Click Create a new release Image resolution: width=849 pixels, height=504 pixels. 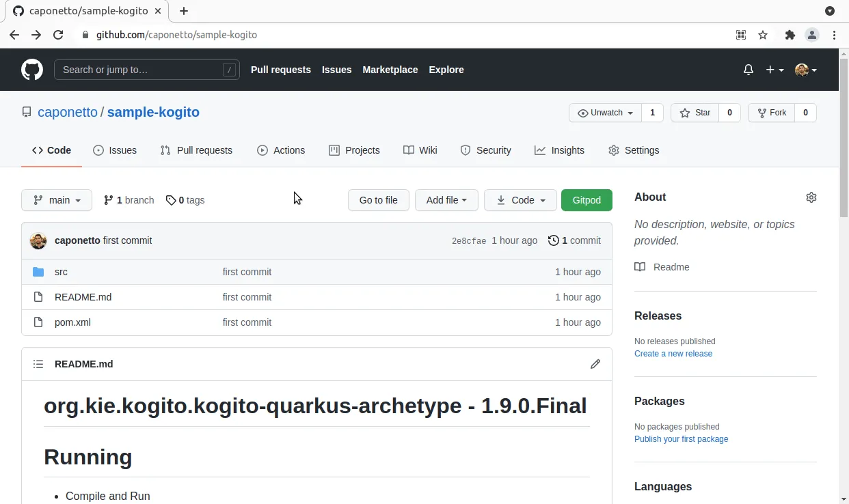coord(673,354)
